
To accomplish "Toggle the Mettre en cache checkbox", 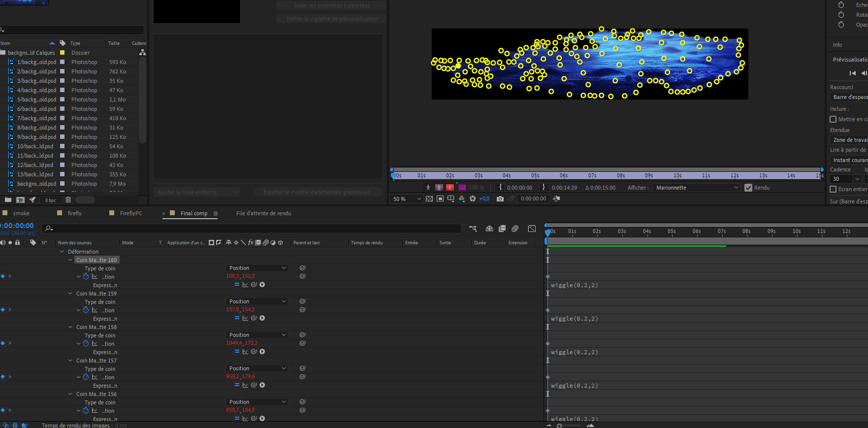I will coord(833,119).
